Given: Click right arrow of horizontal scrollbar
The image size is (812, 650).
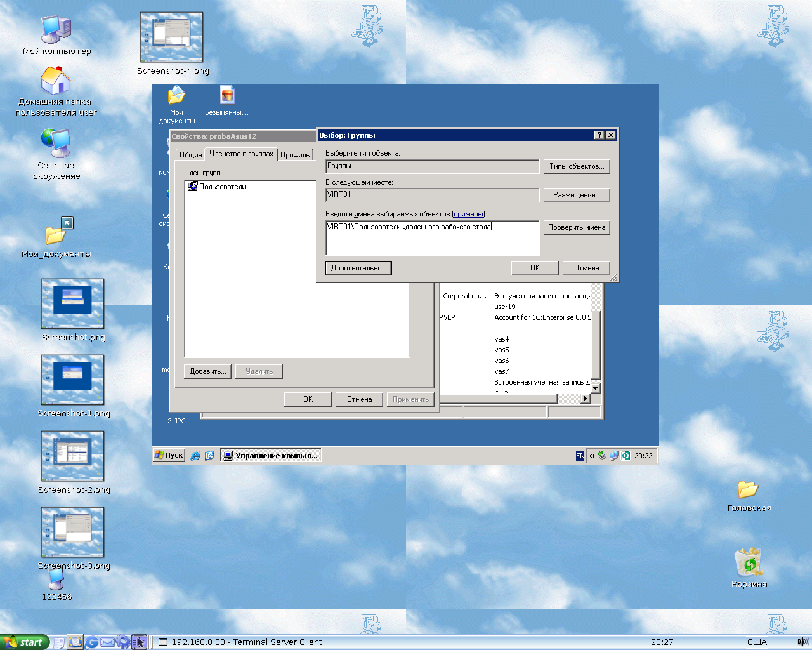Looking at the screenshot, I should click(x=585, y=399).
